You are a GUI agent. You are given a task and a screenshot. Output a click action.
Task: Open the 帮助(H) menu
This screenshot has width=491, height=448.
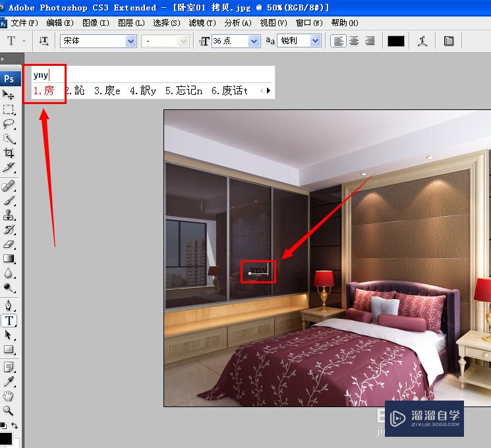(345, 23)
